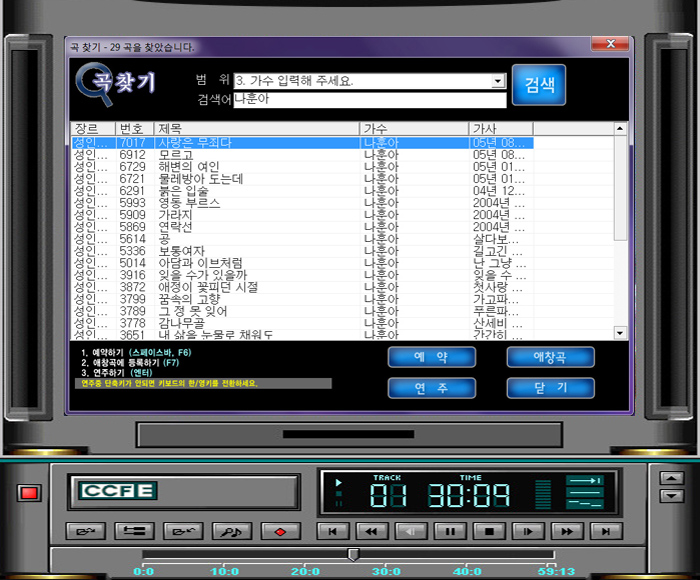Click the straight-line mode icon on the display
The width and height of the screenshot is (700, 580).
click(x=585, y=492)
